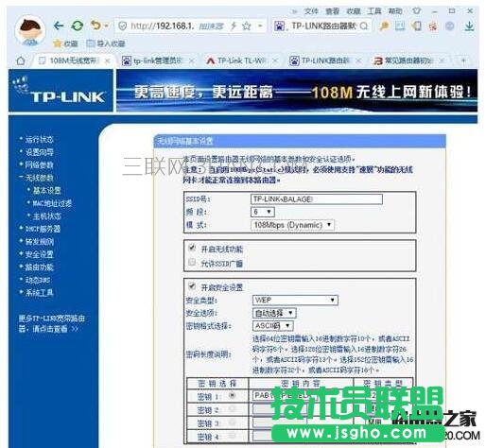
Task: Click the skin shirt icon in title bar
Action: 416,11
